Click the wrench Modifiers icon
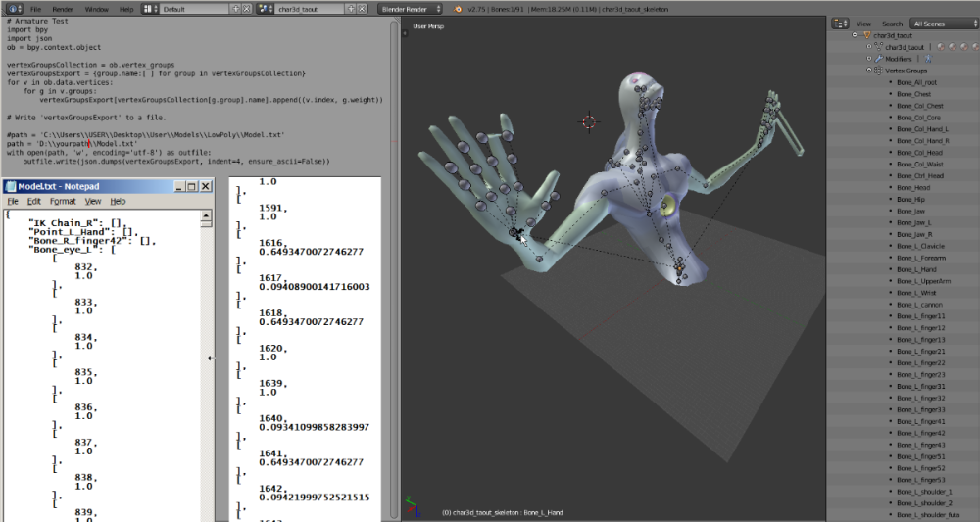 tap(879, 59)
